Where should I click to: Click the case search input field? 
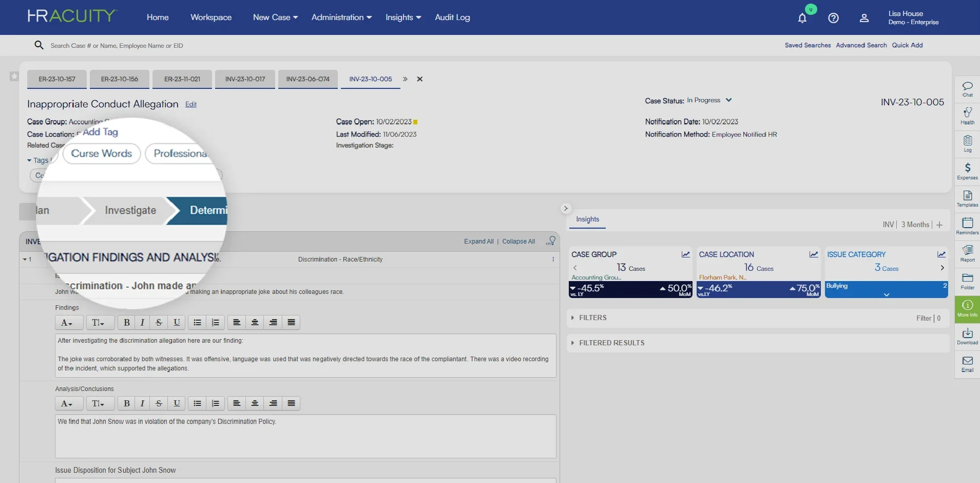click(x=117, y=46)
